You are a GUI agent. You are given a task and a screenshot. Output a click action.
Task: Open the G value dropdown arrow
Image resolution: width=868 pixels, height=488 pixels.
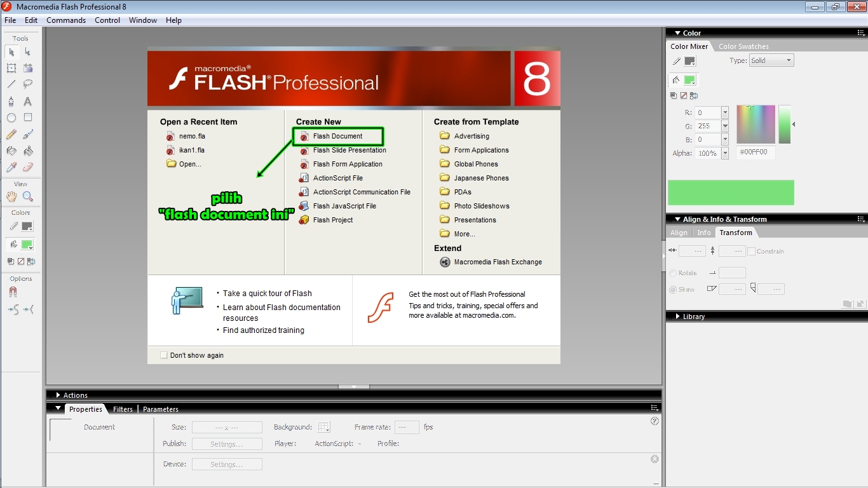coord(725,126)
